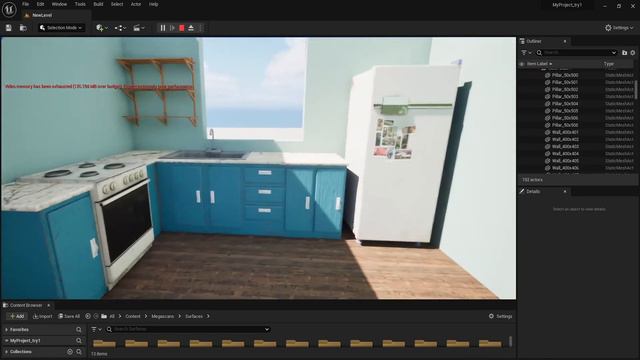Select Wall_400x404 in Outliner
This screenshot has width=640, height=360.
coord(565,154)
